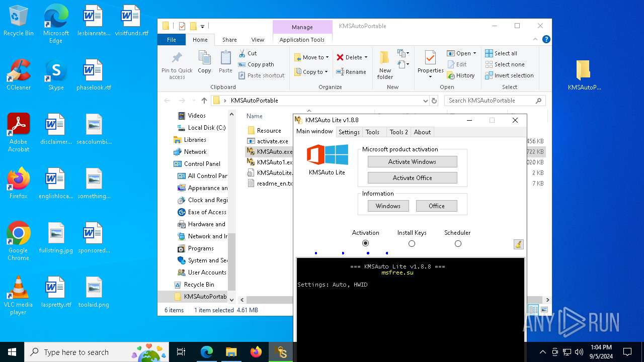Open the File menu in Explorer
Viewport: 644px width, 362px height.
(x=172, y=40)
